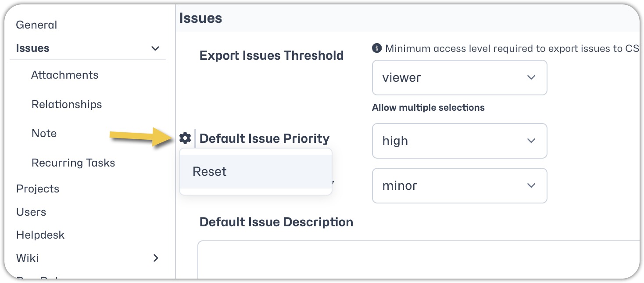Viewport: 644px width, 283px height.
Task: Click into Default Issue Description text area
Action: point(419,259)
